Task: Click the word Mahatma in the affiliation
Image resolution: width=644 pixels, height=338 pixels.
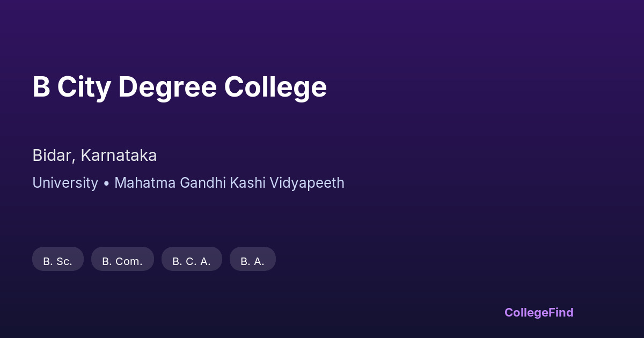Action: (145, 183)
